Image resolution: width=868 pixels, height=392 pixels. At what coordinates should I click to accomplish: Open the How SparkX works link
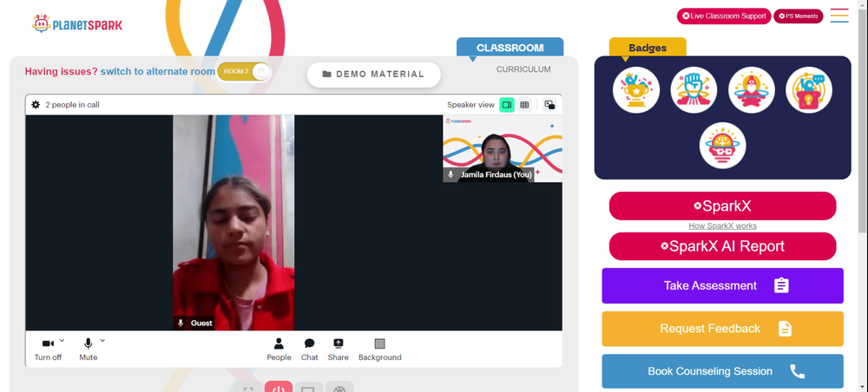point(722,225)
